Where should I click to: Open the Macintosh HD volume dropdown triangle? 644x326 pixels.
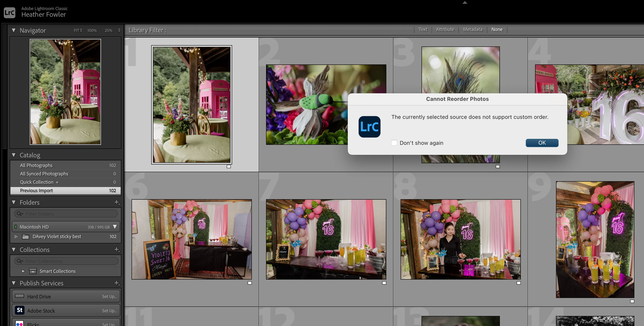(115, 227)
